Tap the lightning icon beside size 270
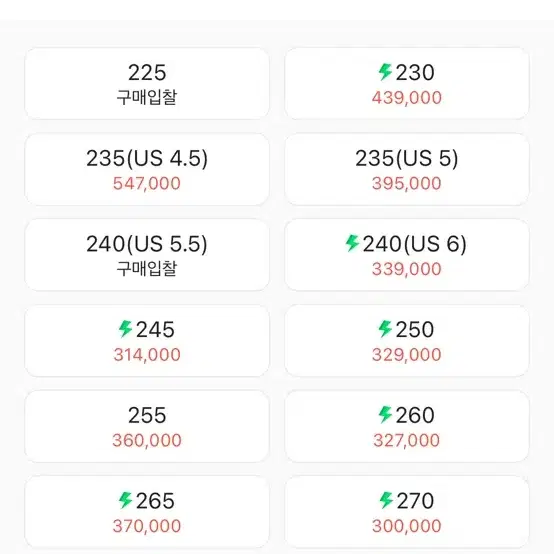This screenshot has width=554, height=554. click(386, 500)
